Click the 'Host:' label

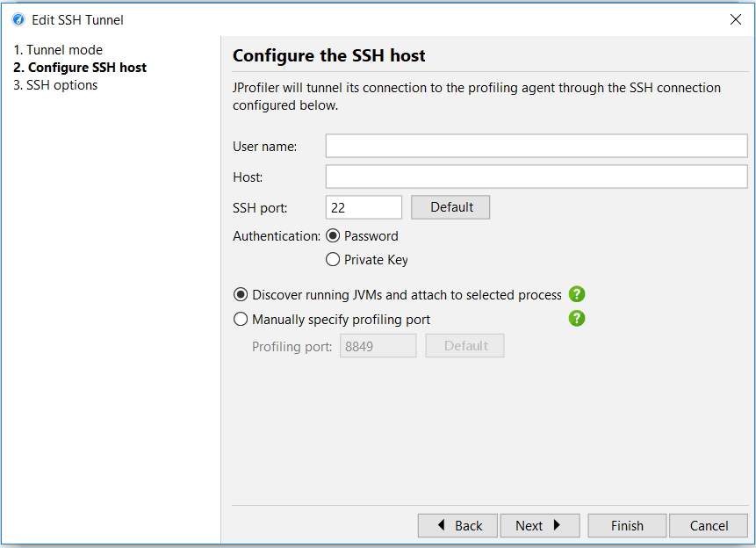tap(248, 177)
